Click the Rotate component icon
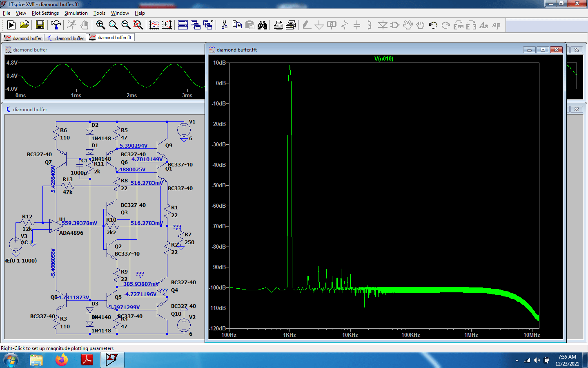 pos(459,25)
